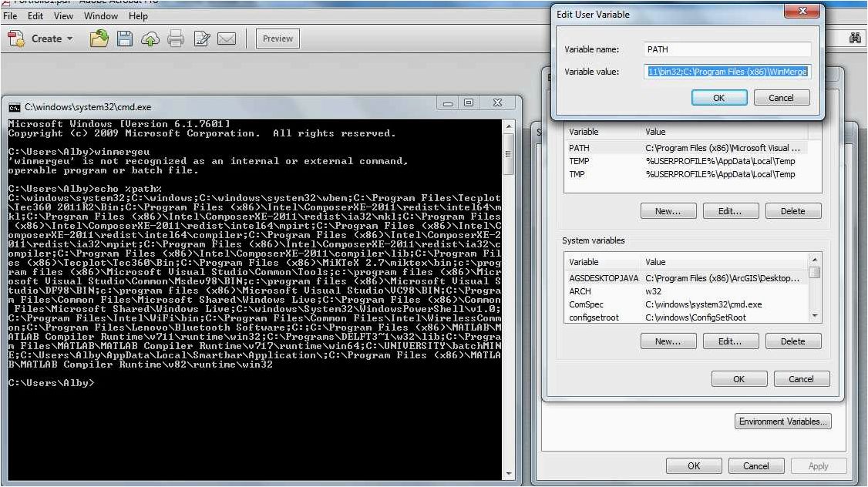Click Edit button under system variables
The width and height of the screenshot is (868, 487).
point(730,341)
